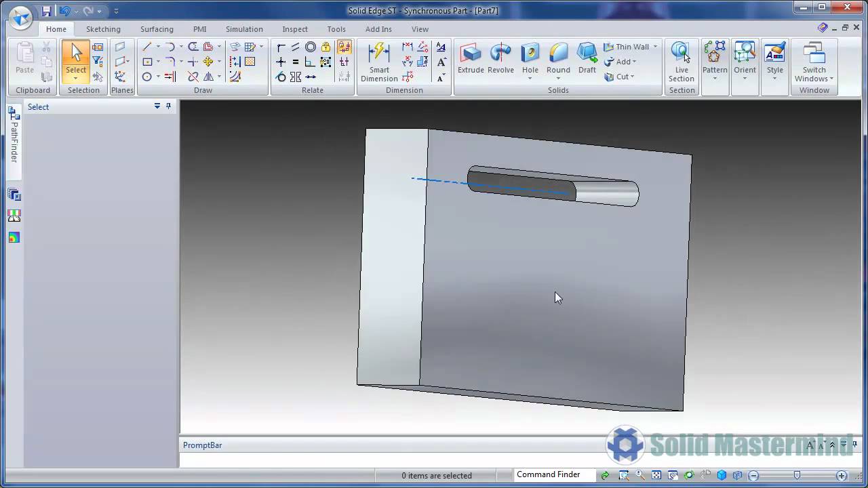Image resolution: width=868 pixels, height=488 pixels.
Task: Select the Hole tool icon
Action: click(x=530, y=54)
